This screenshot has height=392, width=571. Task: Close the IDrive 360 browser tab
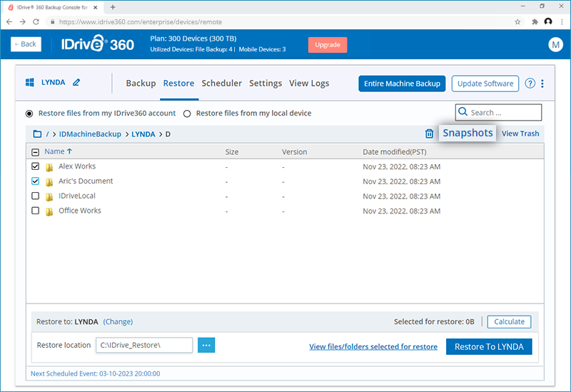pos(96,7)
